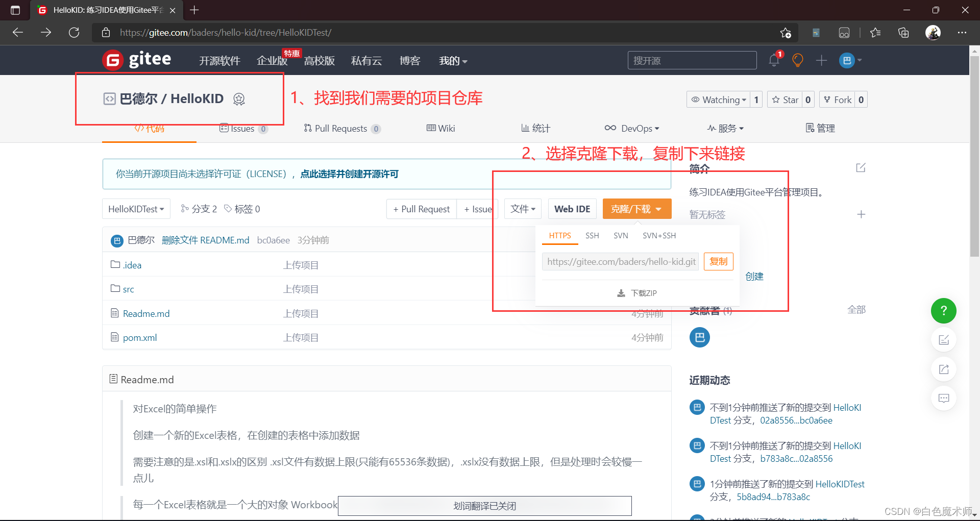
Task: Click the floating chat message icon
Action: click(943, 398)
